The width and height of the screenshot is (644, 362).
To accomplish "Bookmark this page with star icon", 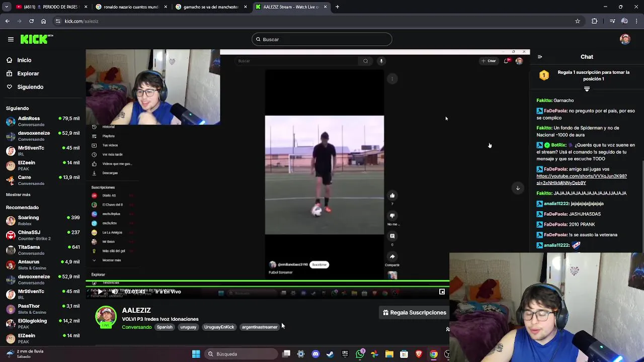I will click(x=578, y=21).
